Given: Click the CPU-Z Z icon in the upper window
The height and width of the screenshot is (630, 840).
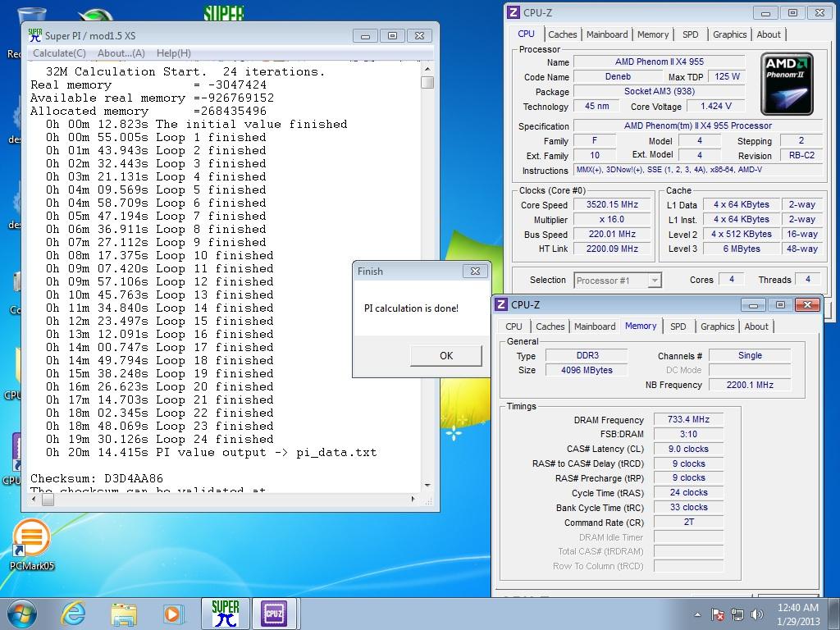Looking at the screenshot, I should pyautogui.click(x=514, y=12).
